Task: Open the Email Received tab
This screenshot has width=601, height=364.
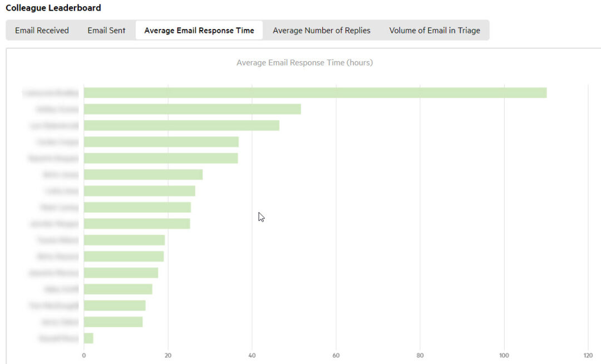Action: (42, 31)
